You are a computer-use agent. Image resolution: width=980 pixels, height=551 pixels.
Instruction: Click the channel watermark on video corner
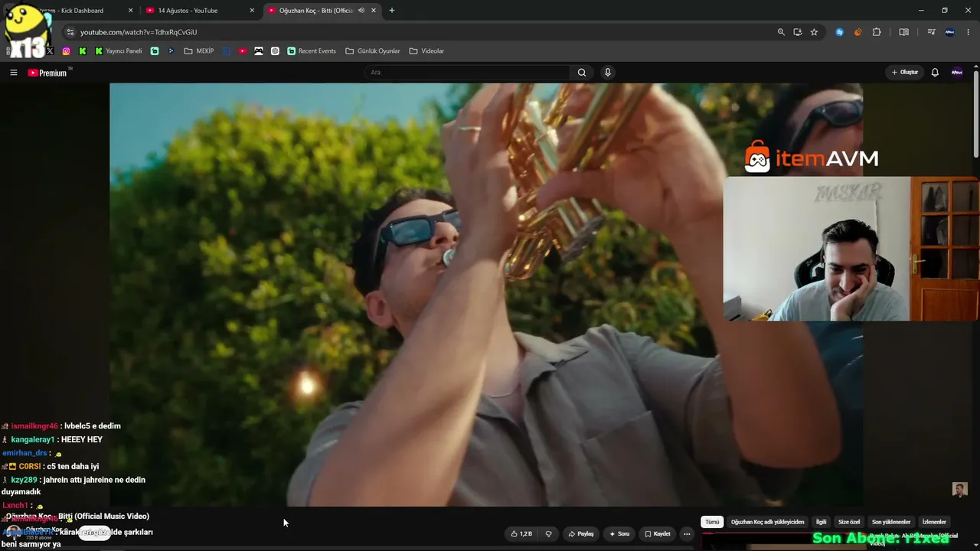(x=960, y=490)
